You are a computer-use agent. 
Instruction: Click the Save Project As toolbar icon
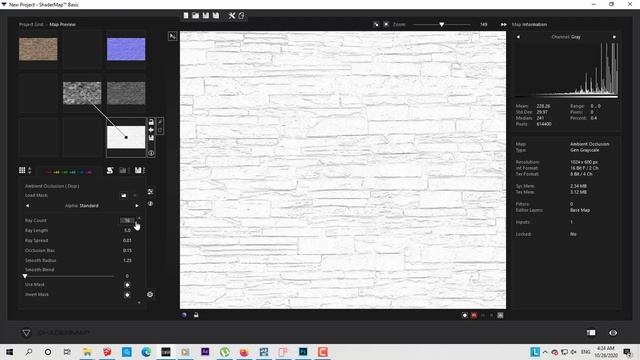pos(216,16)
